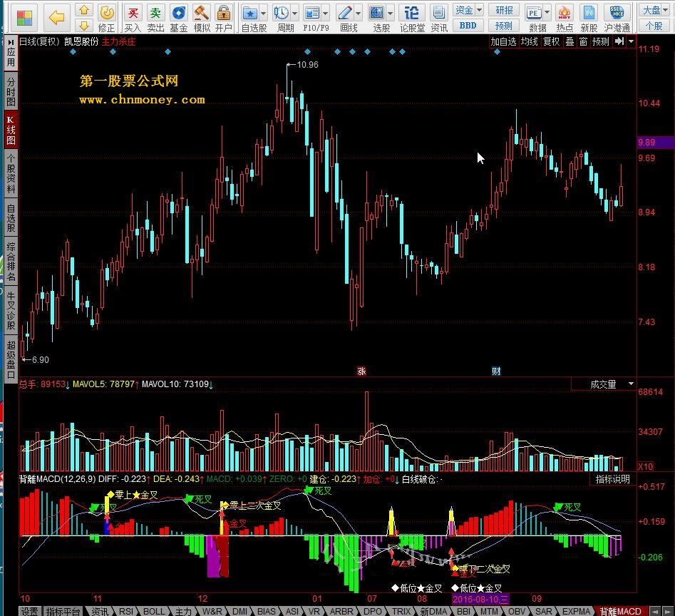Expand the 自选股 dropdown arrow

[264, 14]
